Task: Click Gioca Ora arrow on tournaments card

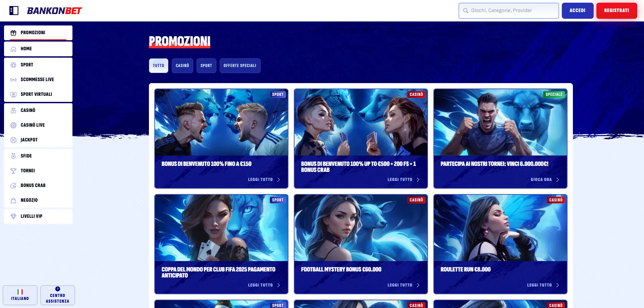Action: (x=557, y=180)
